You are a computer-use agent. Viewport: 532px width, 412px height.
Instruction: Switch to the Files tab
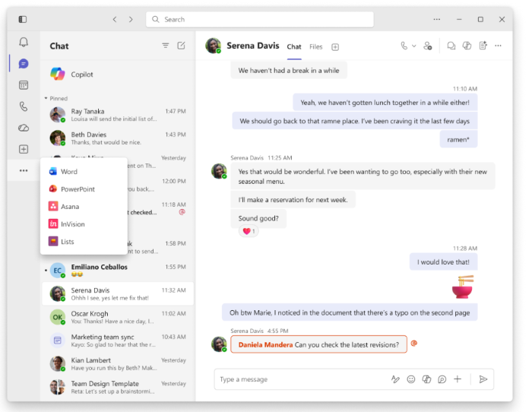pyautogui.click(x=315, y=47)
